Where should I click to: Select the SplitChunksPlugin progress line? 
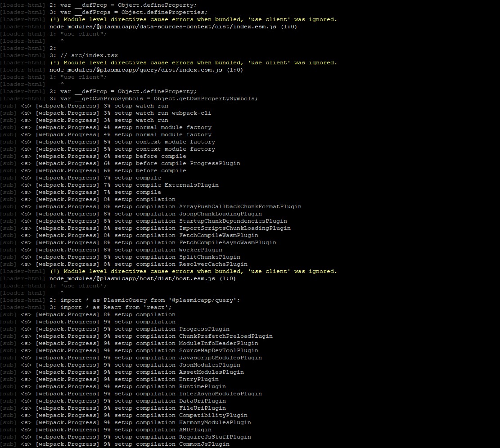pos(209,257)
